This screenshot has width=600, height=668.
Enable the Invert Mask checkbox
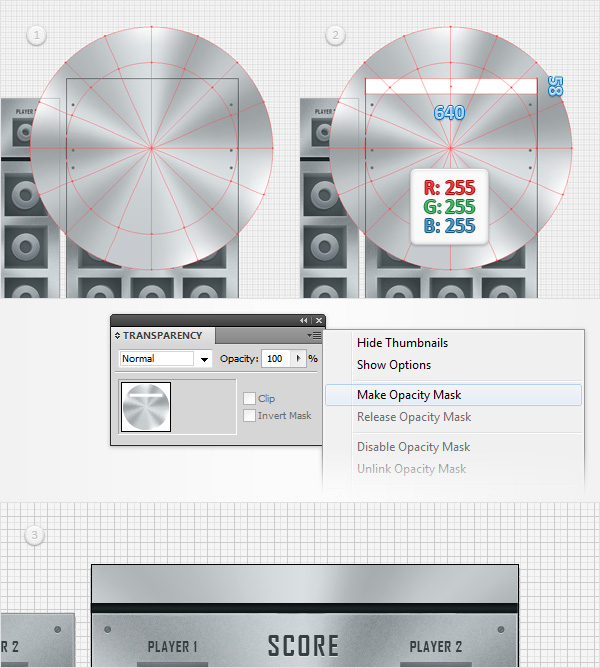coord(249,416)
